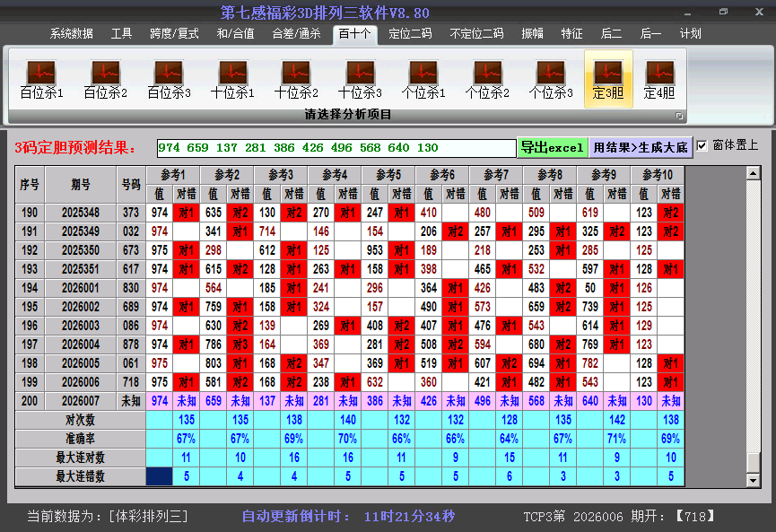Image resolution: width=776 pixels, height=532 pixels.
Task: Click the 导出excel button
Action: click(x=552, y=147)
